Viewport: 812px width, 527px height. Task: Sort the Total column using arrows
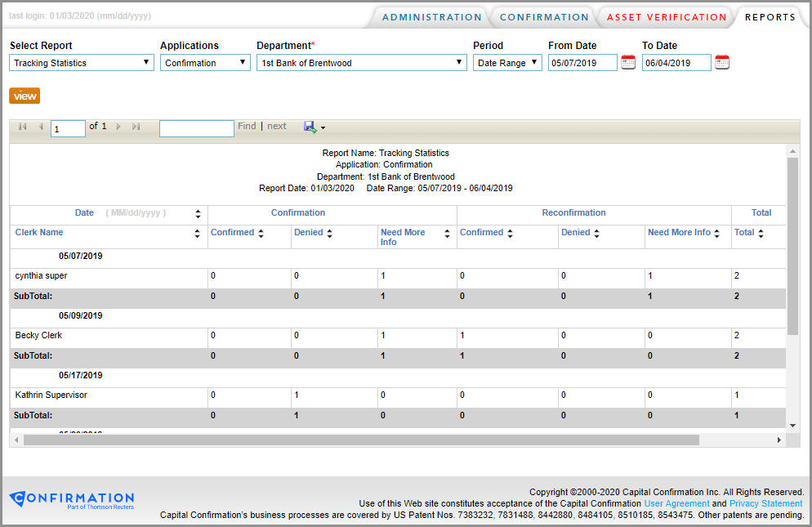pos(761,234)
